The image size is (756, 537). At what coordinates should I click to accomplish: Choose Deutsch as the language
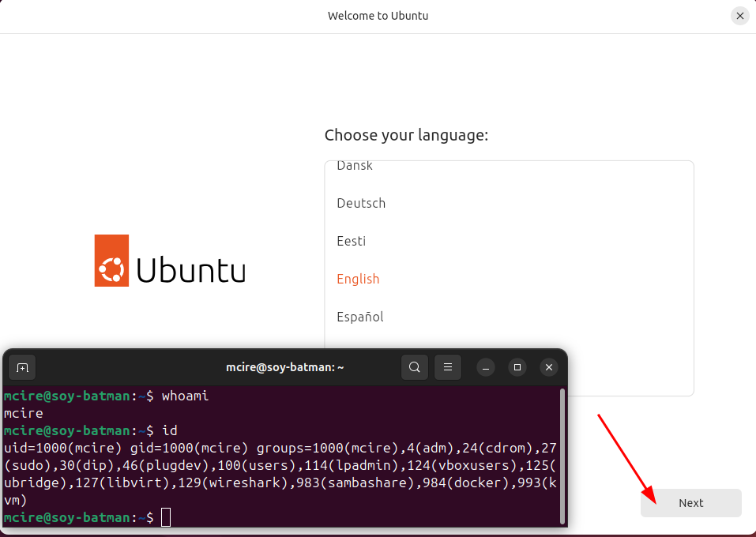pyautogui.click(x=361, y=203)
